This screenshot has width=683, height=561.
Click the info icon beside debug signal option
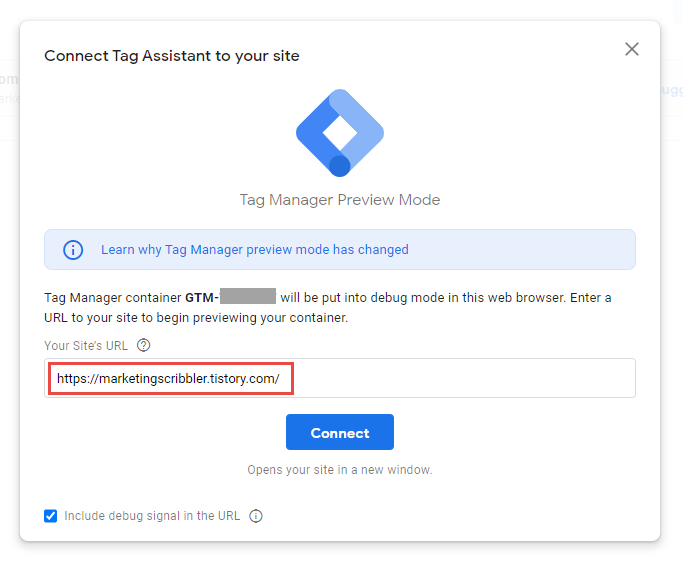click(256, 516)
